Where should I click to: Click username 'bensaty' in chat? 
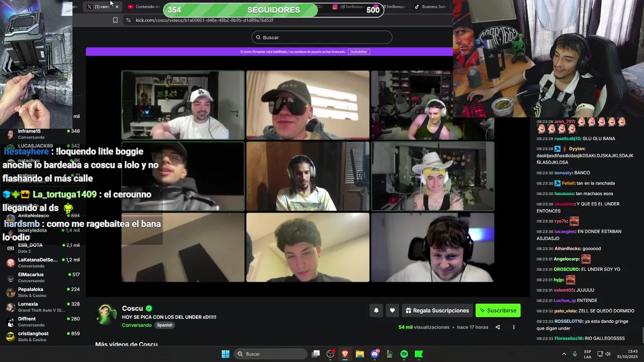point(563,173)
